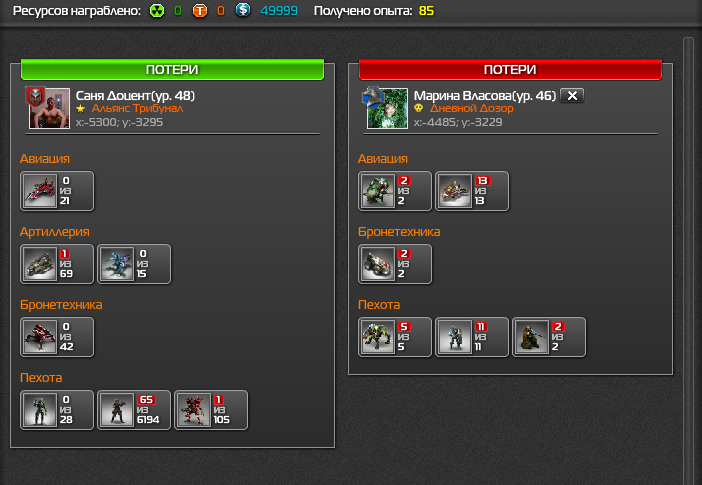The image size is (702, 485).
Task: Click the Получено опыта label
Action: click(x=363, y=11)
